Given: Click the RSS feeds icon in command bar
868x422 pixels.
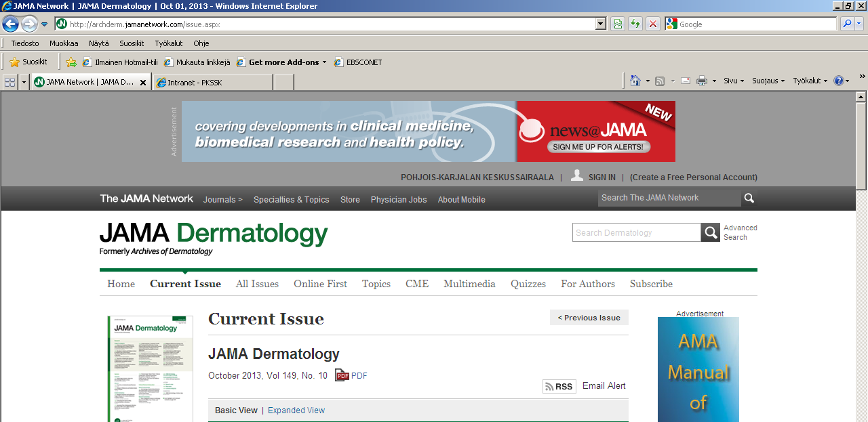Looking at the screenshot, I should click(x=660, y=81).
